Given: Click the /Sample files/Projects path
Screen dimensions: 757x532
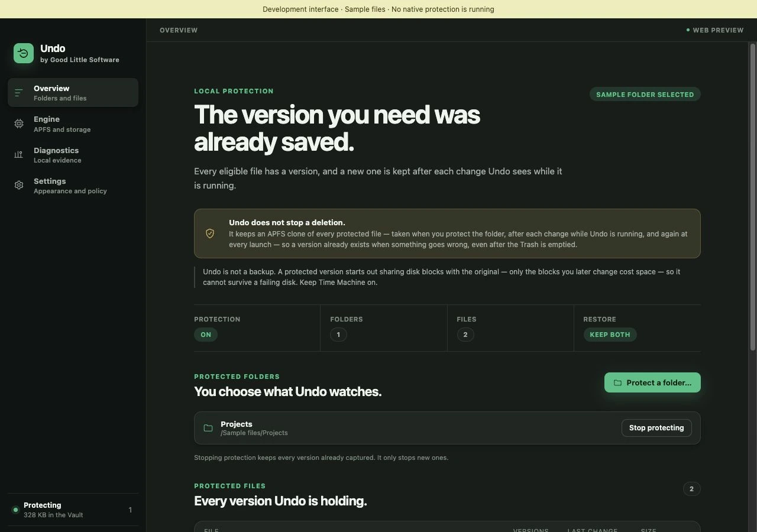Looking at the screenshot, I should [254, 433].
